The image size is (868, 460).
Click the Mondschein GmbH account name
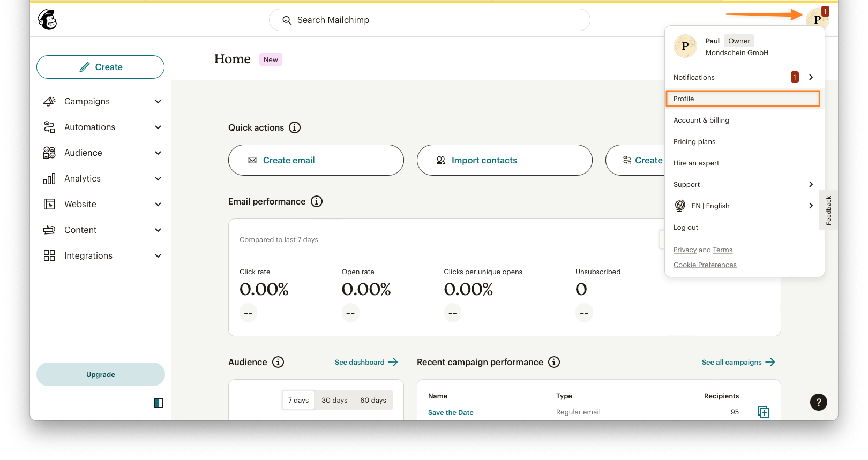737,52
